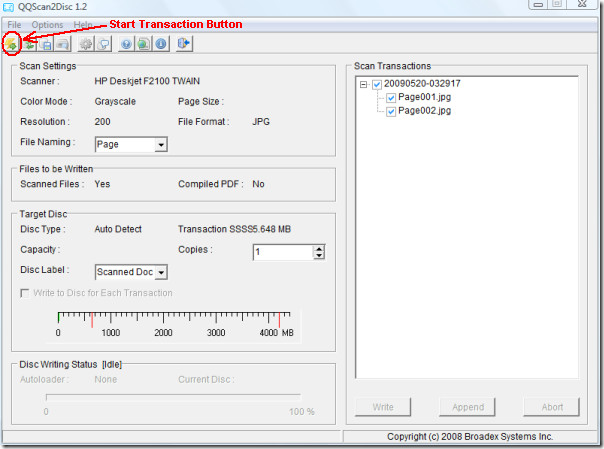This screenshot has height=449, width=604.
Task: Click the disc capacity ruler scale
Action: 175,325
